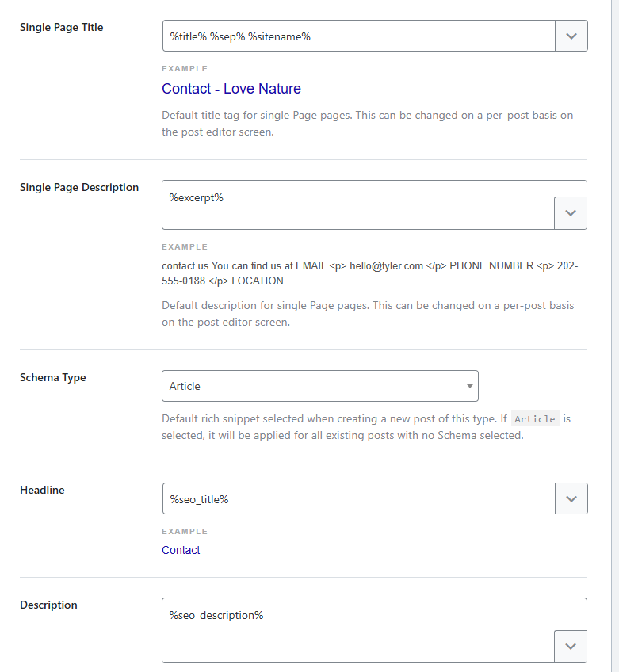Click the "Single Page Title" label
This screenshot has width=619, height=672.
click(x=61, y=27)
